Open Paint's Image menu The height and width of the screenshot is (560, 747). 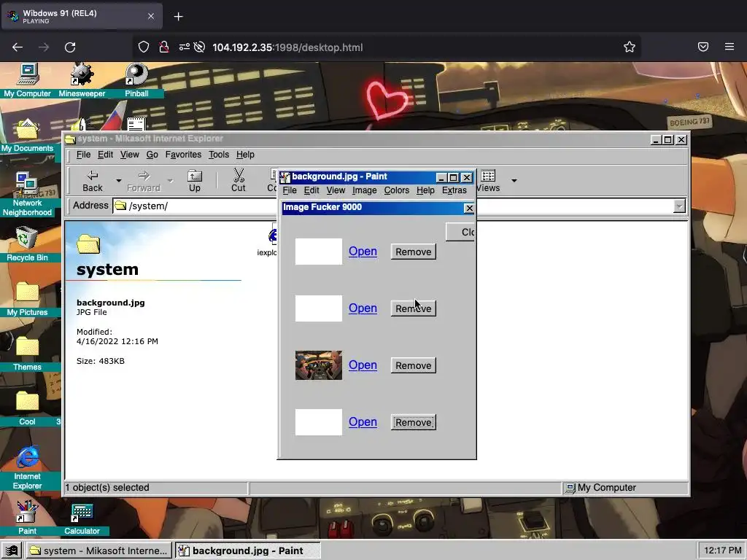(x=365, y=190)
